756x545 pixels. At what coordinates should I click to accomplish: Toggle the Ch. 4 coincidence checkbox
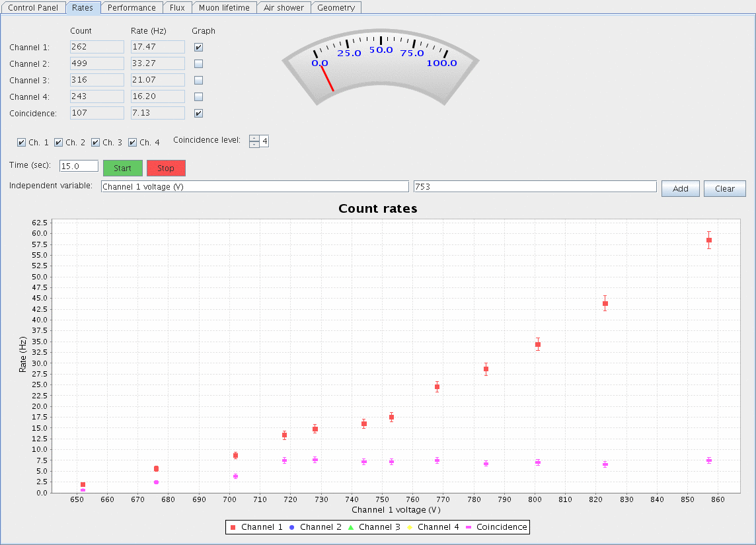[132, 143]
